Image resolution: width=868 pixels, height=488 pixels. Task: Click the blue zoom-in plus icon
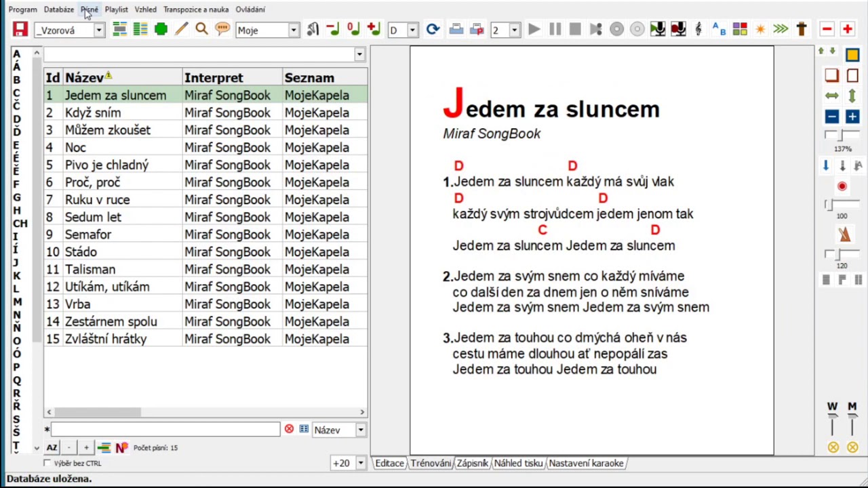[852, 117]
